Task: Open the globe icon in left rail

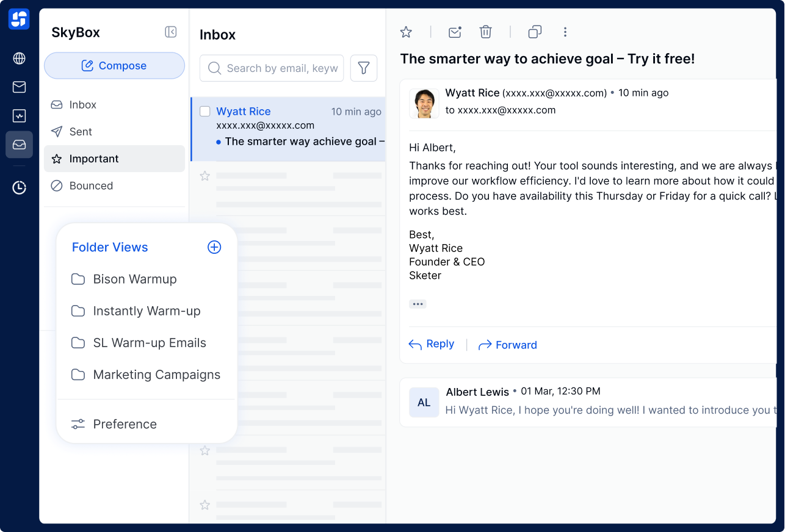Action: click(19, 59)
